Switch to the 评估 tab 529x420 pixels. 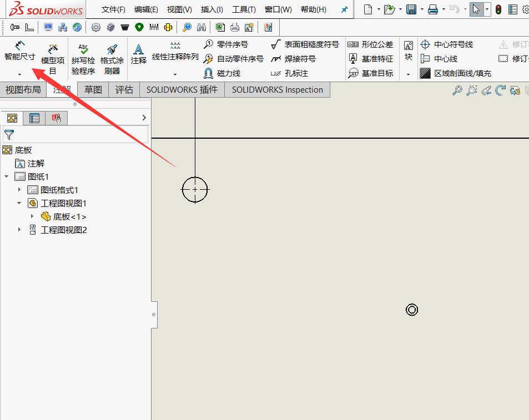pos(124,90)
